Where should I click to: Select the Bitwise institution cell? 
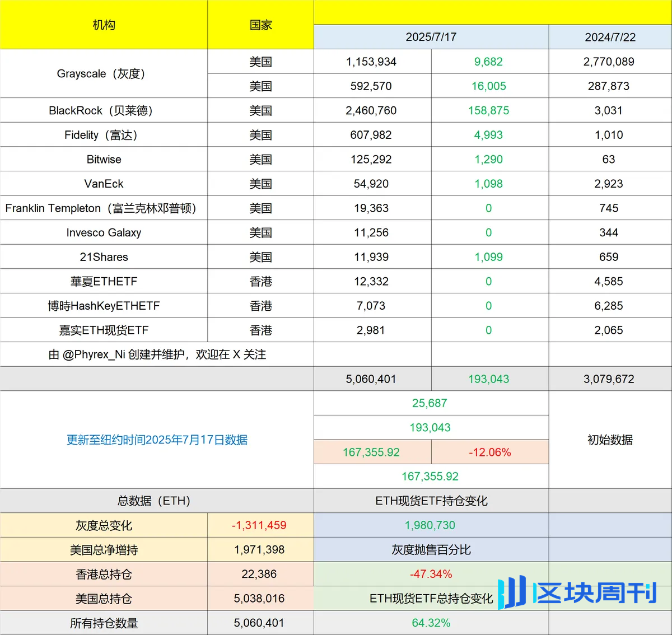click(x=104, y=160)
